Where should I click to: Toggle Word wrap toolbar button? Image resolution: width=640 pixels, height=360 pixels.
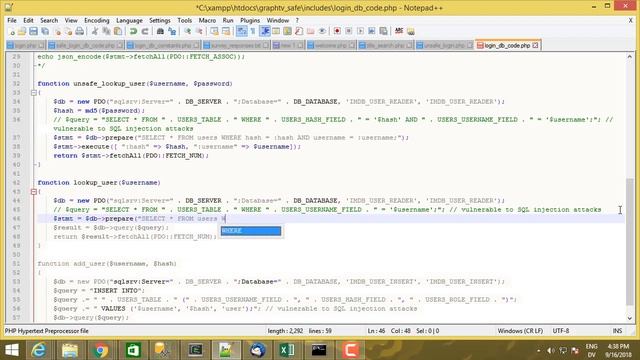coord(241,31)
